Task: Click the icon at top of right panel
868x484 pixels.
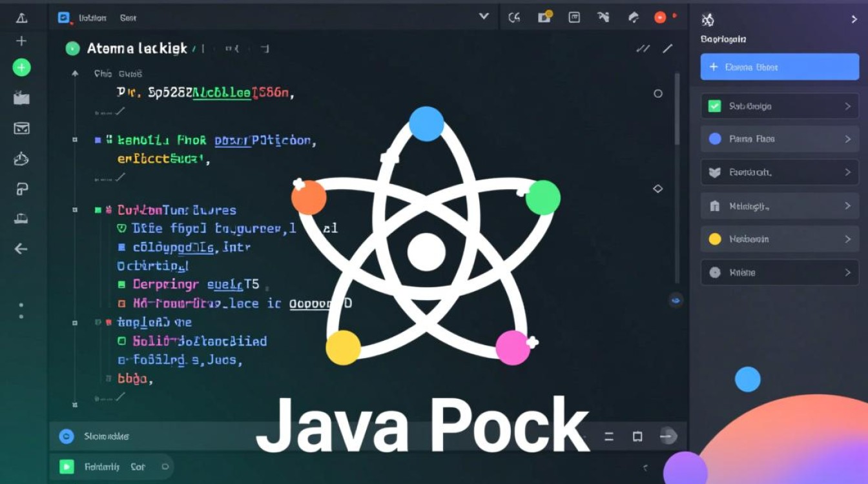Action: click(x=708, y=20)
